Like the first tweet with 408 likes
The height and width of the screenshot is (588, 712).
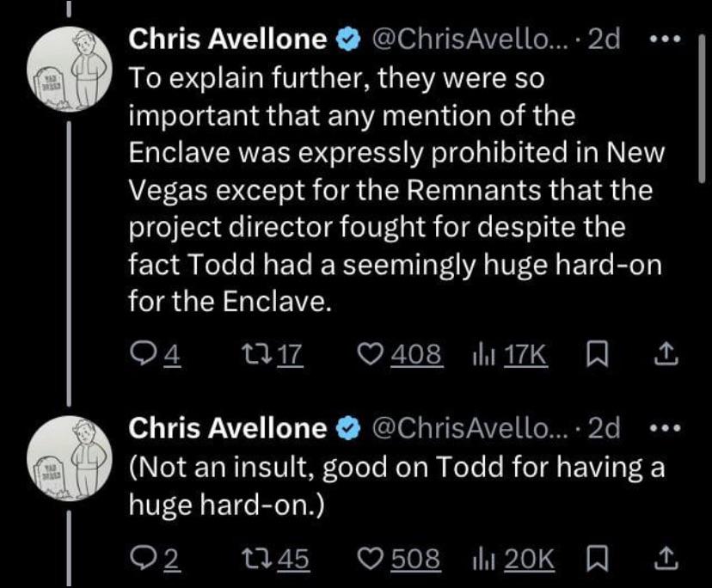(x=400, y=355)
